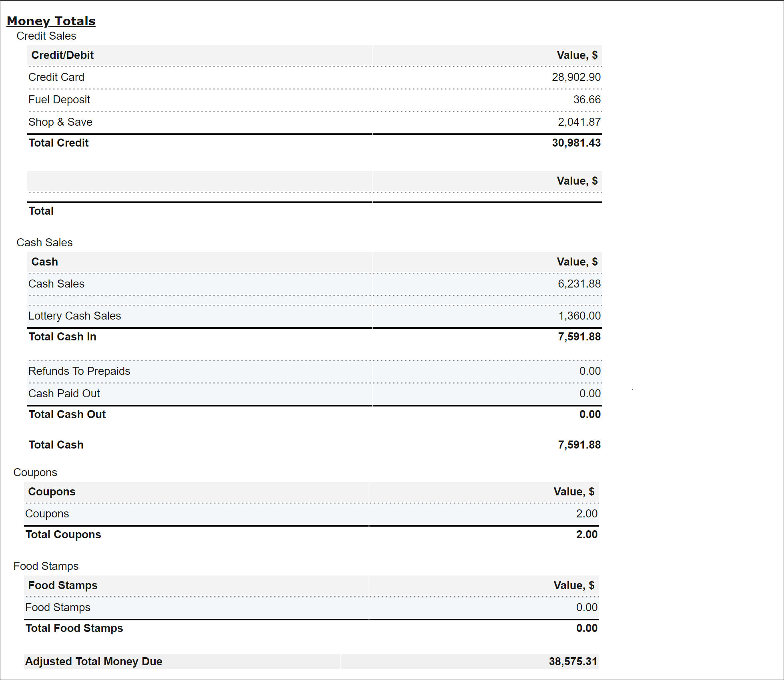Click the Cash Sales section heading above table
Image resolution: width=784 pixels, height=680 pixels.
click(x=44, y=243)
